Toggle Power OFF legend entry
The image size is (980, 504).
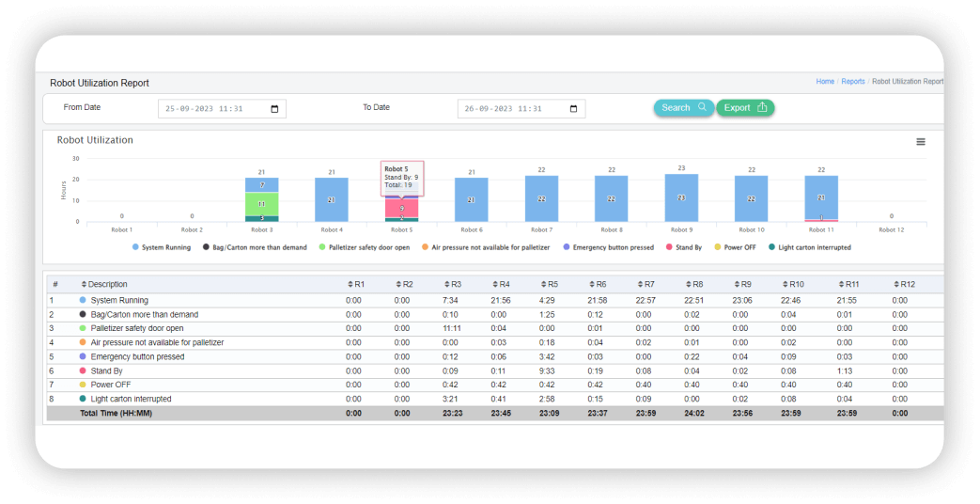736,247
